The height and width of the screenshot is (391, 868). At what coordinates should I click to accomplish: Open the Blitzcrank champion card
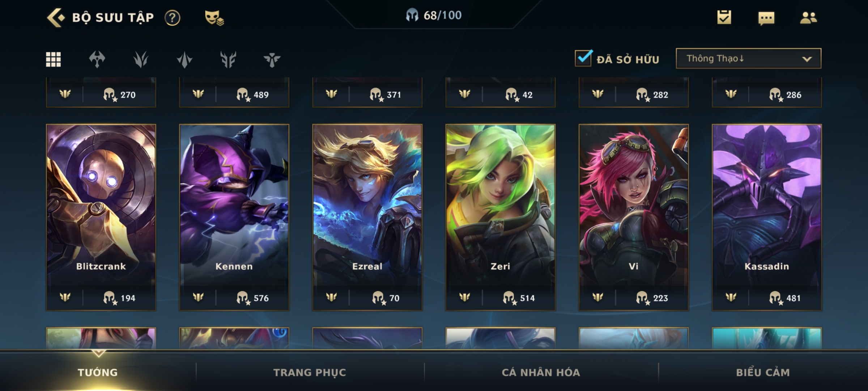coord(101,217)
